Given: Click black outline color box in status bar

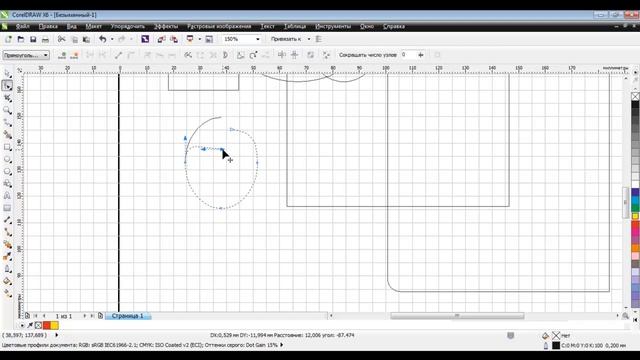Looking at the screenshot, I should pyautogui.click(x=556, y=345).
